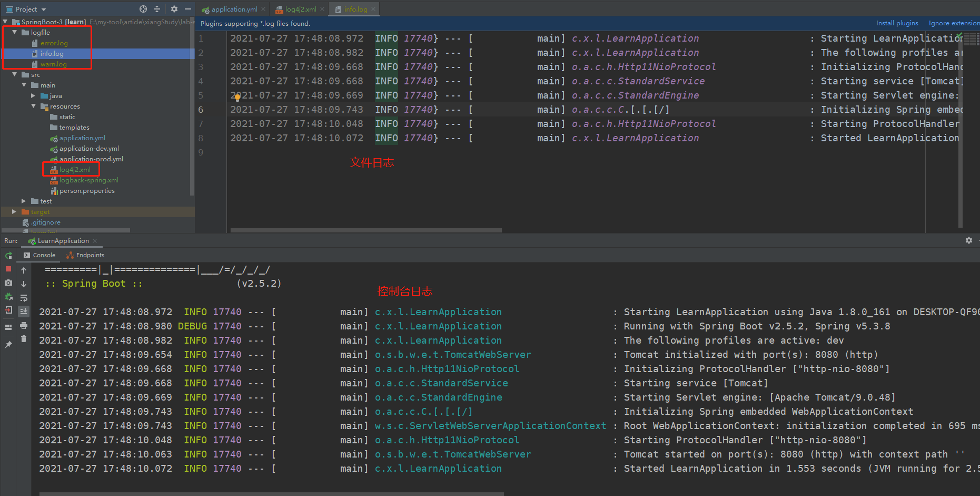Click the editor horizontal scrollbar
980x496 pixels.
click(366, 230)
